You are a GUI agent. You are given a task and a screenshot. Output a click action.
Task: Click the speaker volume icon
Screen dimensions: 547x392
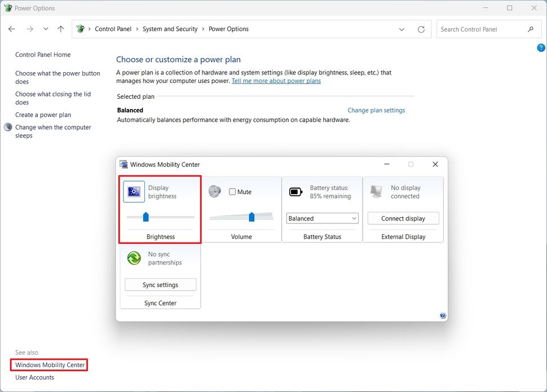click(x=215, y=192)
